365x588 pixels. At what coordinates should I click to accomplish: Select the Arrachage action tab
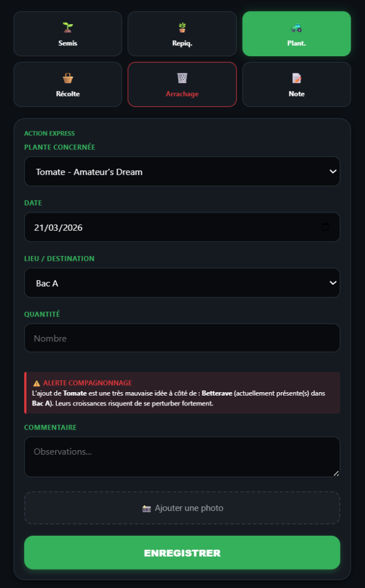click(x=182, y=85)
